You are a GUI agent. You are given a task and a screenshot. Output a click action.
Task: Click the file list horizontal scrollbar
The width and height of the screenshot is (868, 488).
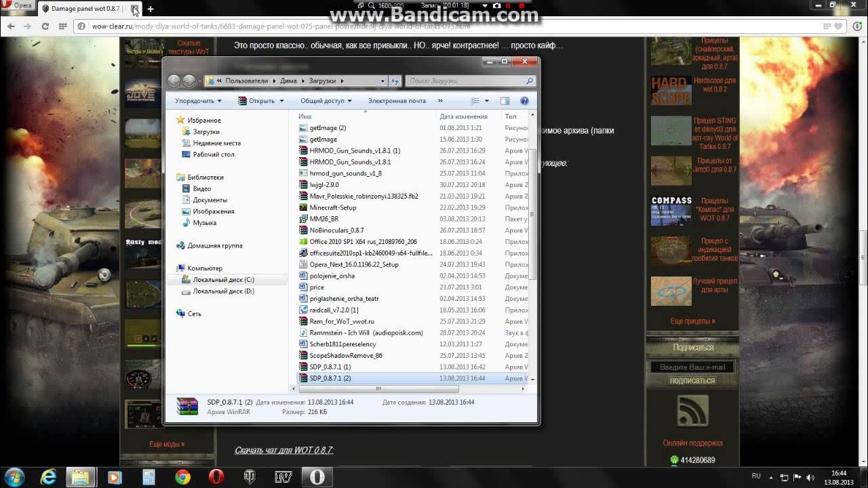tap(377, 388)
